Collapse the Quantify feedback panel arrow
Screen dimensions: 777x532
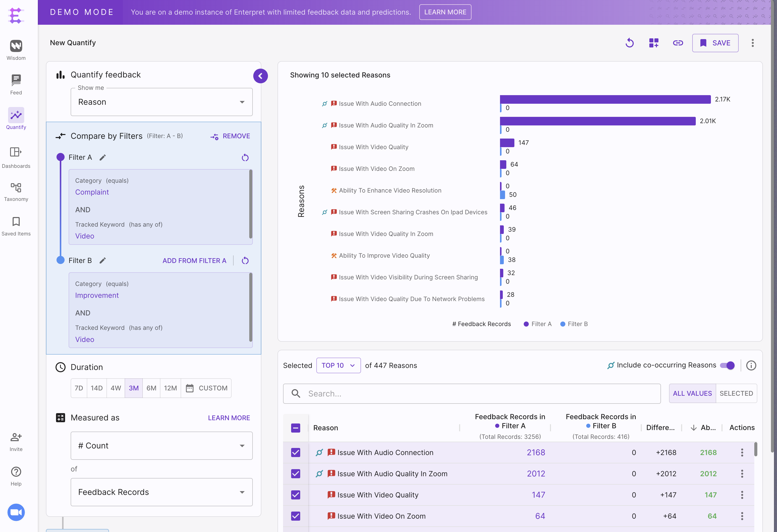[260, 76]
